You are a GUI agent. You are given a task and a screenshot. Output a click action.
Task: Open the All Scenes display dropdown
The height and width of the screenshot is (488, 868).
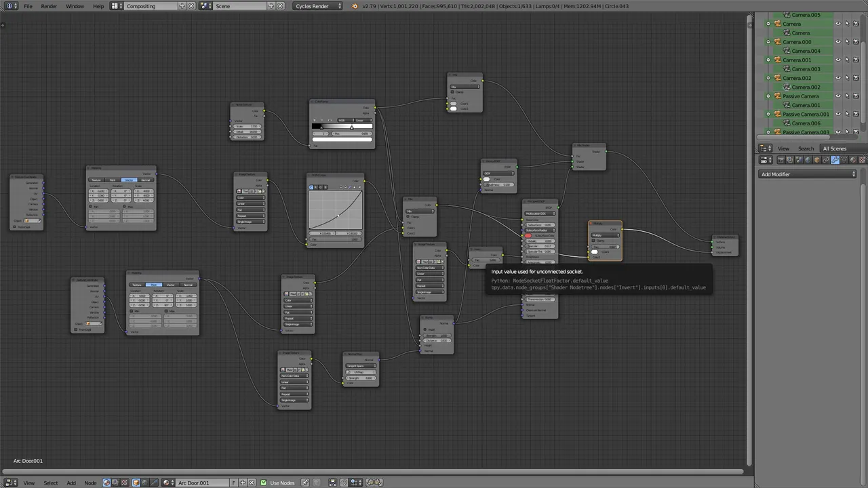[x=844, y=148]
